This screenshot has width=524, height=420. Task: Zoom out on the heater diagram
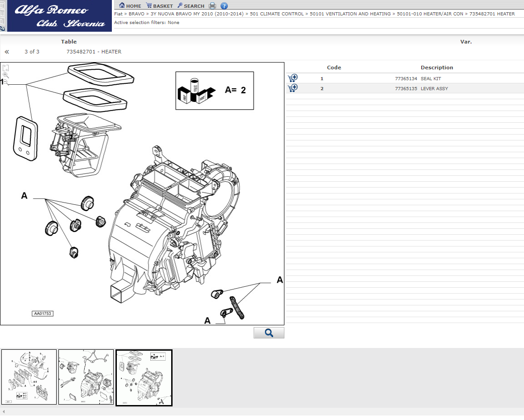[6, 82]
